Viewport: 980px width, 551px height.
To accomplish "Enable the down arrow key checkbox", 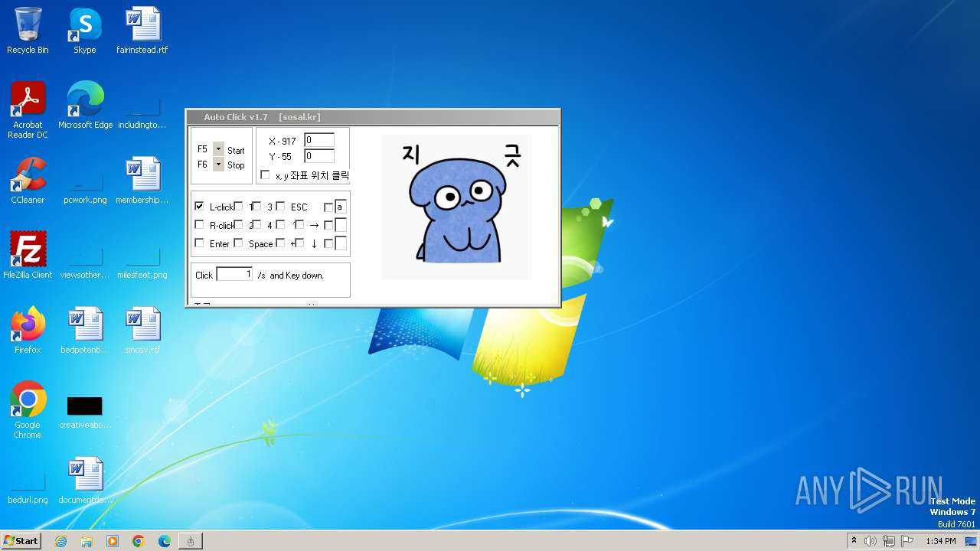I will [x=299, y=243].
